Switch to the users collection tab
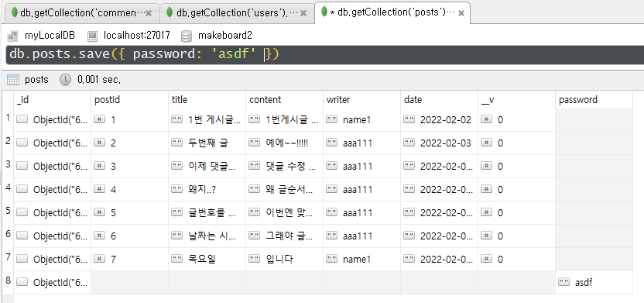This screenshot has width=644, height=303. coord(236,13)
